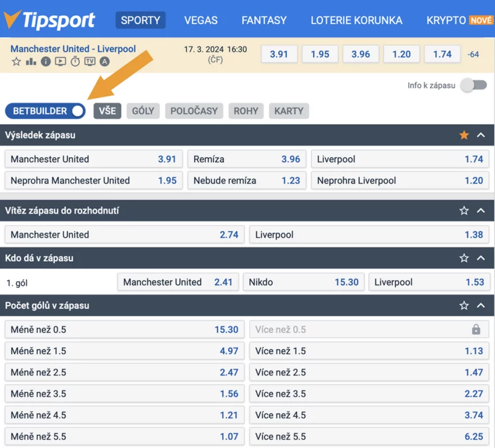The height and width of the screenshot is (448, 495).
Task: Bet Manchester United match winner 2.74
Action: 124,235
